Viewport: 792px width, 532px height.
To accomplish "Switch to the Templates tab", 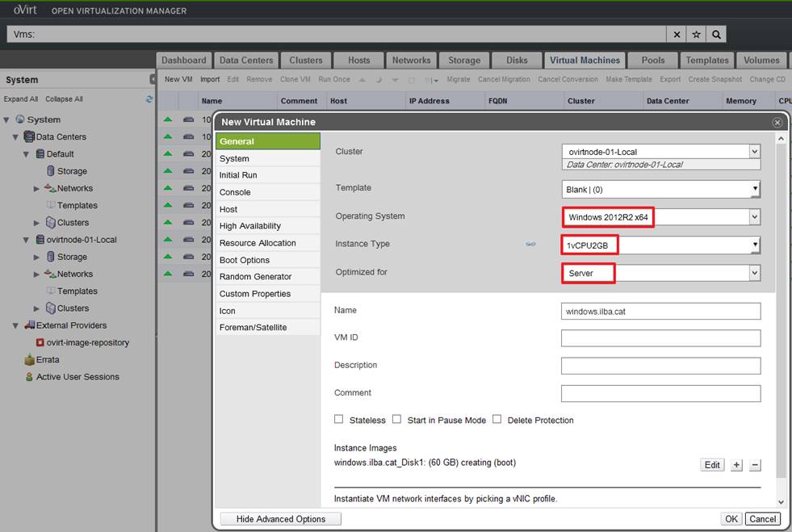I will pos(707,60).
